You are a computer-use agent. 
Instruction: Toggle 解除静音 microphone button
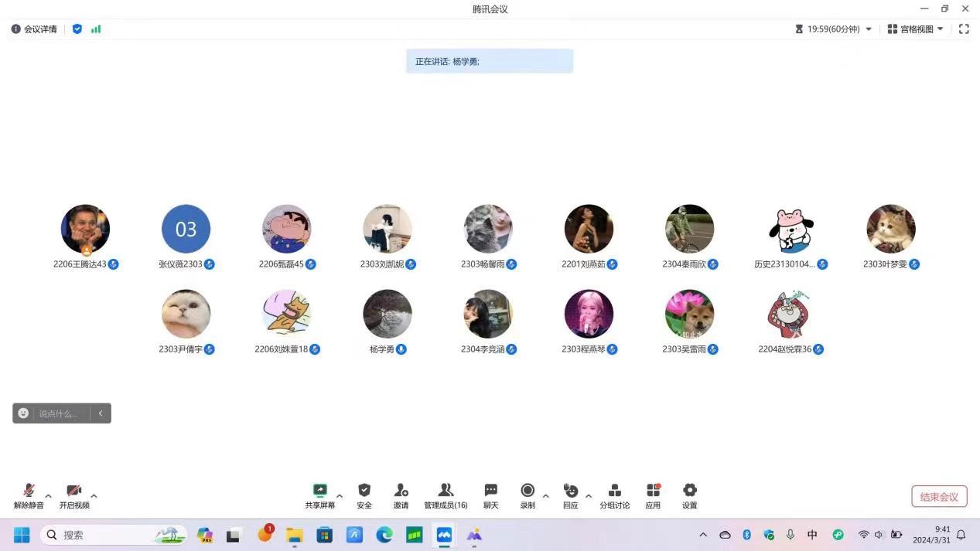[29, 491]
